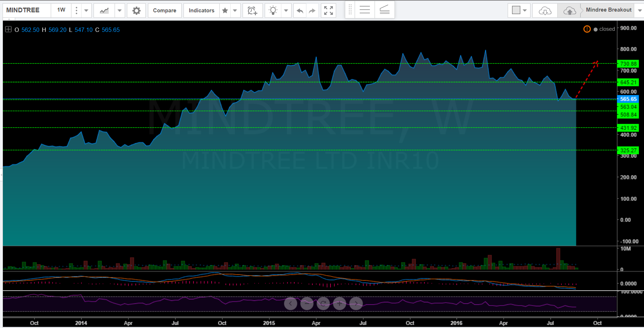Select the horizontal lines drawing tool
Screen dimensions: 644x328
365,10
